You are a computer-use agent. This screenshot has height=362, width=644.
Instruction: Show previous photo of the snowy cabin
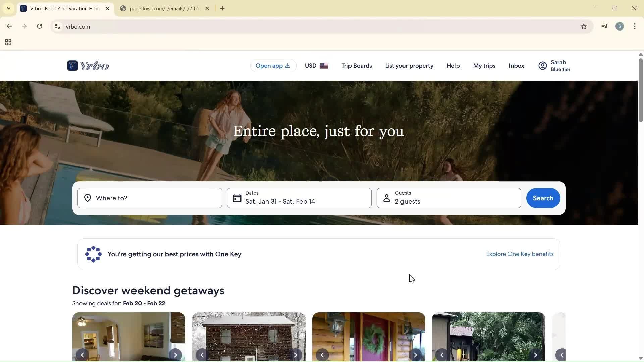click(201, 355)
